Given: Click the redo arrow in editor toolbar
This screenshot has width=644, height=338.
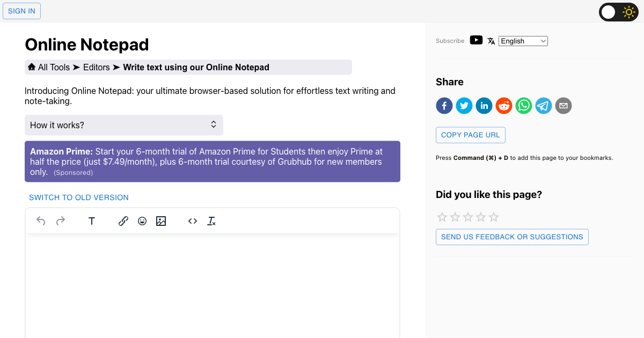Looking at the screenshot, I should (61, 221).
